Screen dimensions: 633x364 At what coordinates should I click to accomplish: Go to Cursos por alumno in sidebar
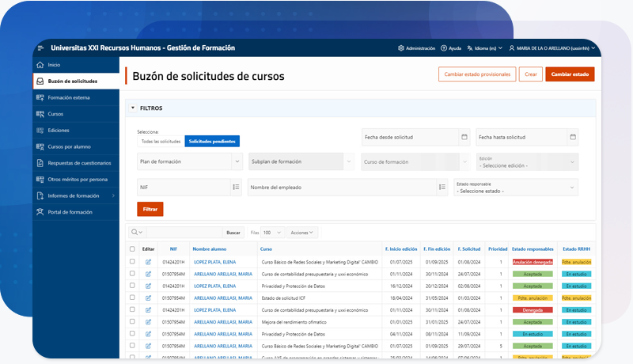tap(69, 146)
